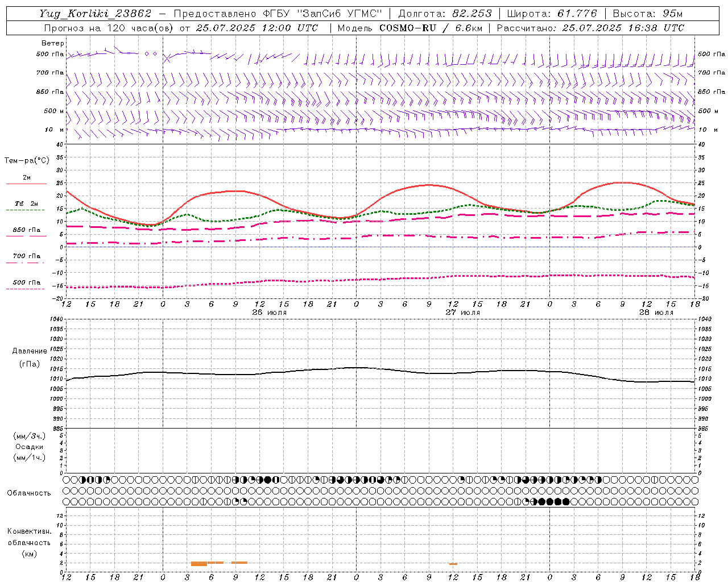Click the Тем-ра(°C) axis label

point(27,161)
